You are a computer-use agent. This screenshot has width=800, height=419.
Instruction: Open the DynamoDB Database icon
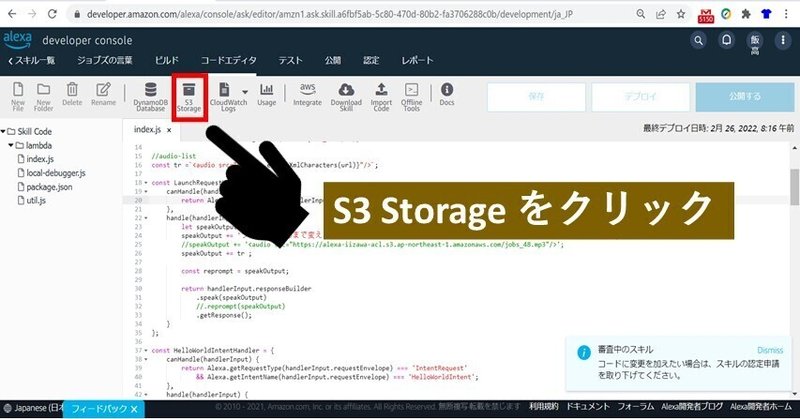151,96
